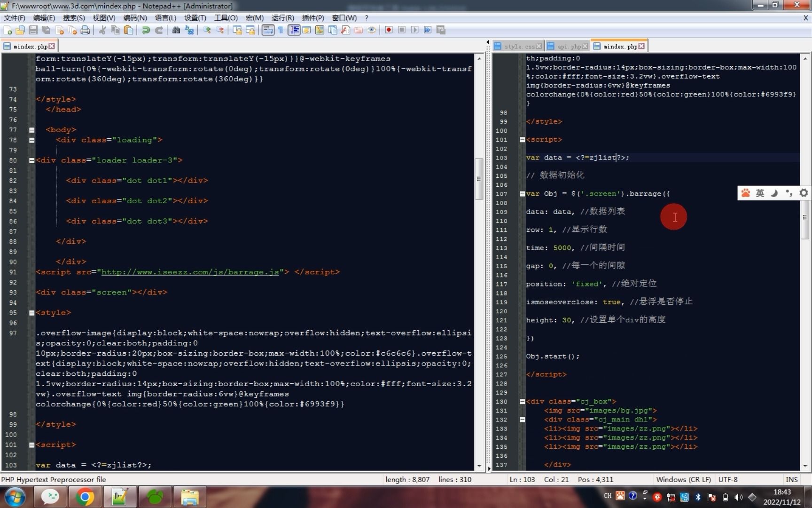The width and height of the screenshot is (812, 508).
Task: Open the 搜索(S) menu
Action: pyautogui.click(x=74, y=18)
